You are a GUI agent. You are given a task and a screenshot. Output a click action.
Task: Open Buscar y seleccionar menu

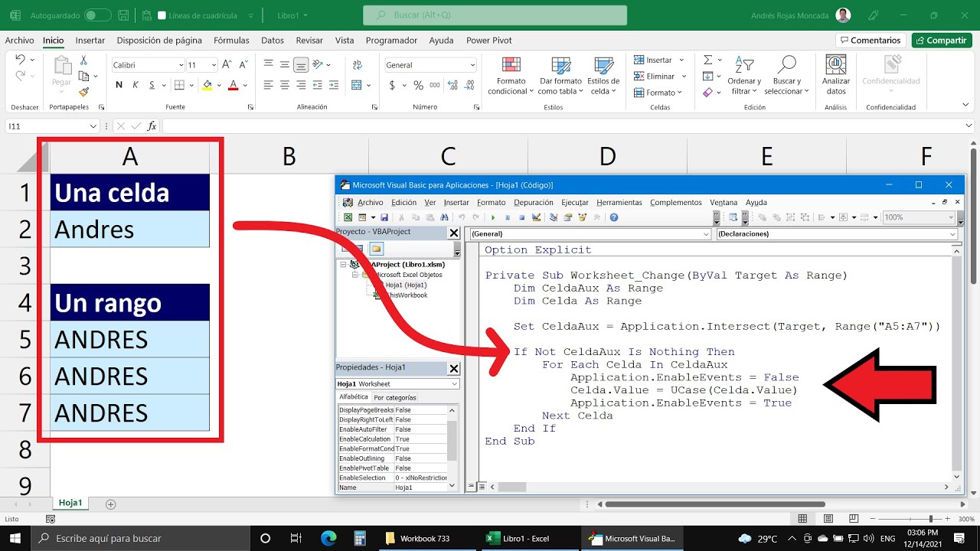786,75
